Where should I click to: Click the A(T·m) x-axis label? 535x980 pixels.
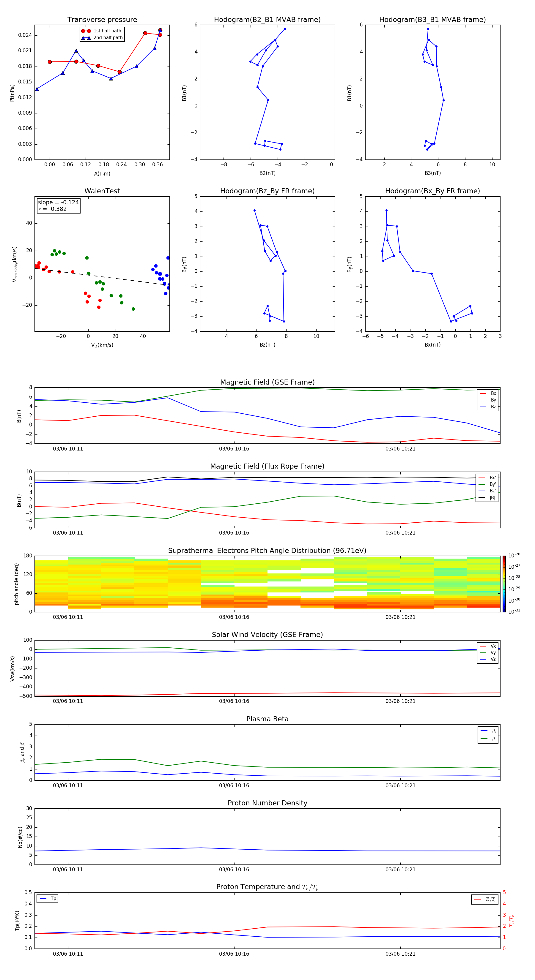(x=102, y=173)
